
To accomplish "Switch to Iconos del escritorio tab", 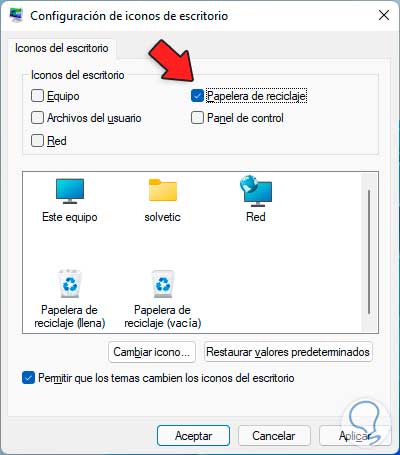I will pos(62,48).
